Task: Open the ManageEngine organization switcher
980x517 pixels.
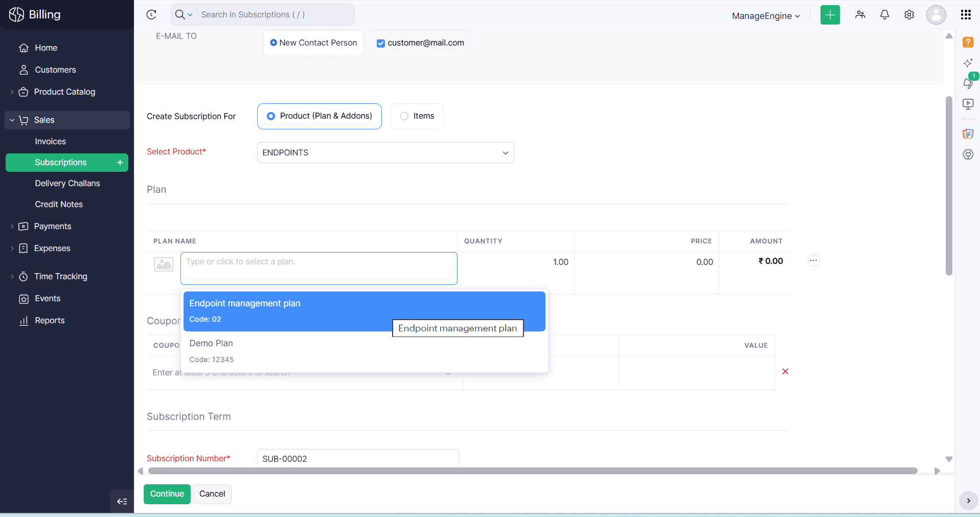Action: point(765,16)
